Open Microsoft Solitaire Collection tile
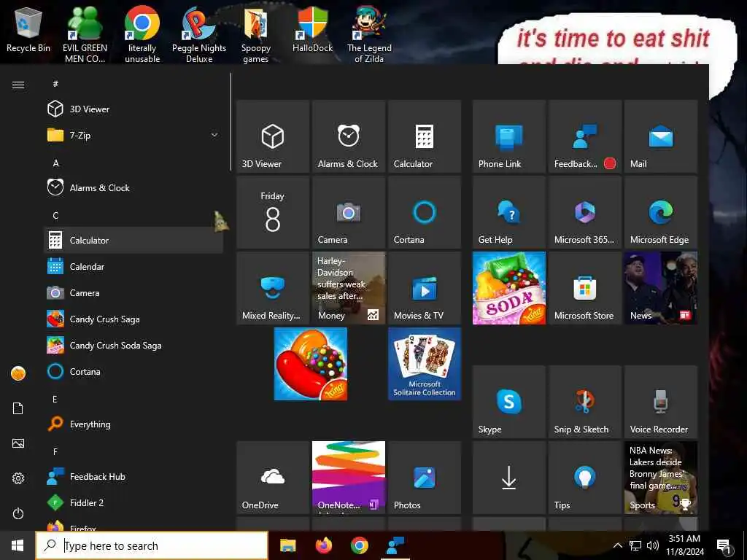This screenshot has width=747, height=560. (424, 364)
